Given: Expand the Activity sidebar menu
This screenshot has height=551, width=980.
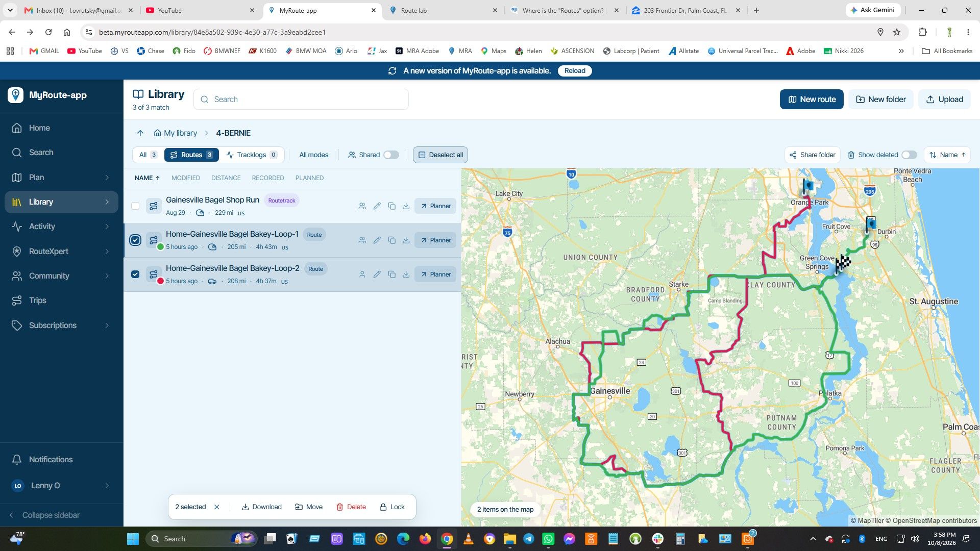Looking at the screenshot, I should coord(107,227).
